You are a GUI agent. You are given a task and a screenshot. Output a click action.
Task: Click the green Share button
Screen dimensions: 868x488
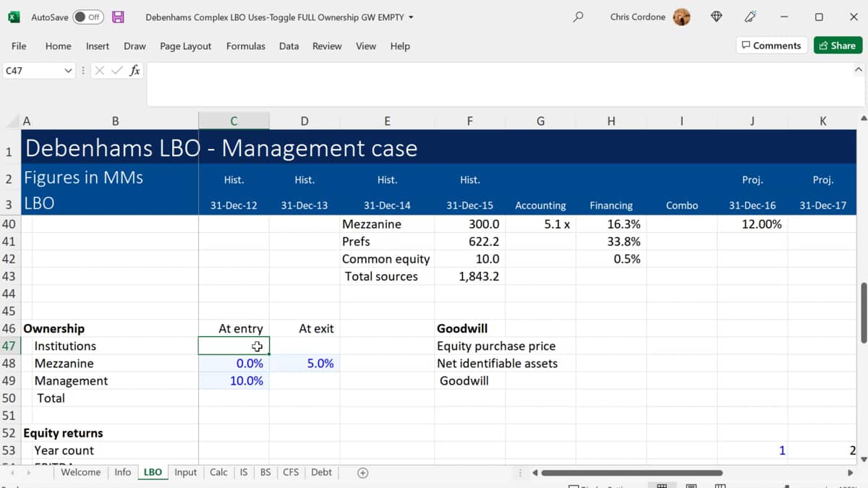tap(838, 45)
